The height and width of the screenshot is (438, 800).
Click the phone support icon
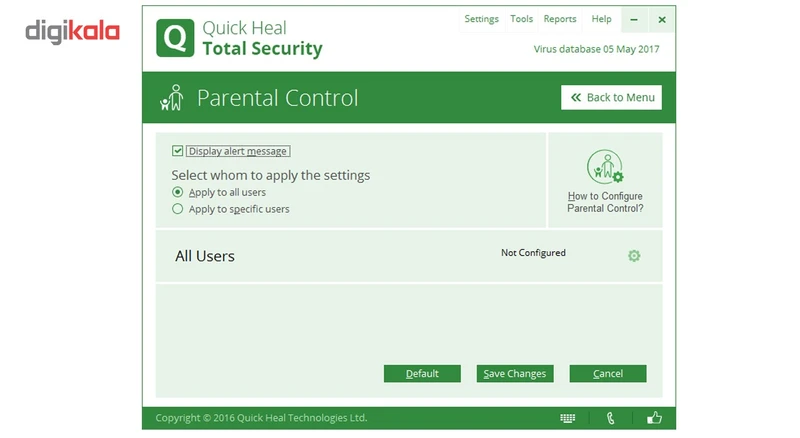coord(611,418)
